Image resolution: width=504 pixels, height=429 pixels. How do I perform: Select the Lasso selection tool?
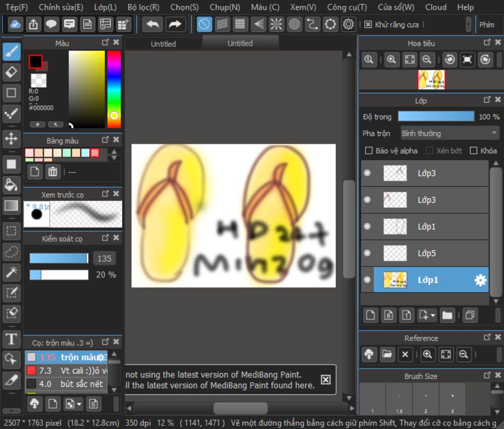[12, 251]
